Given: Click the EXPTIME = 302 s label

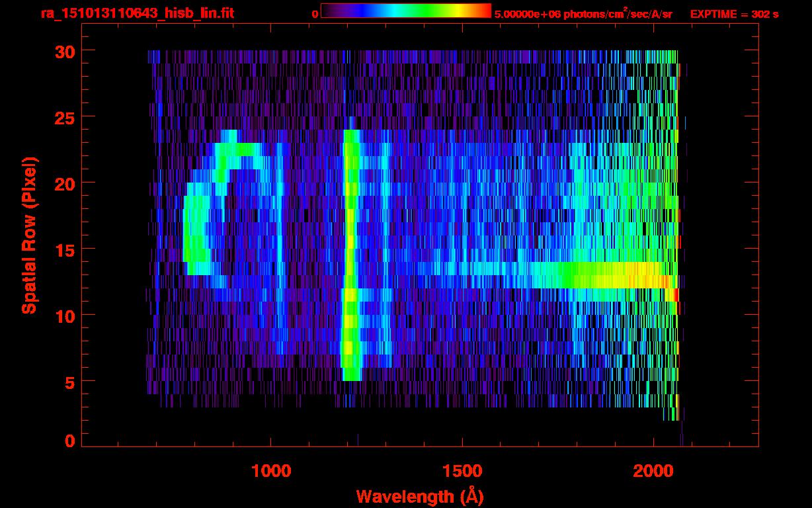Looking at the screenshot, I should point(734,14).
